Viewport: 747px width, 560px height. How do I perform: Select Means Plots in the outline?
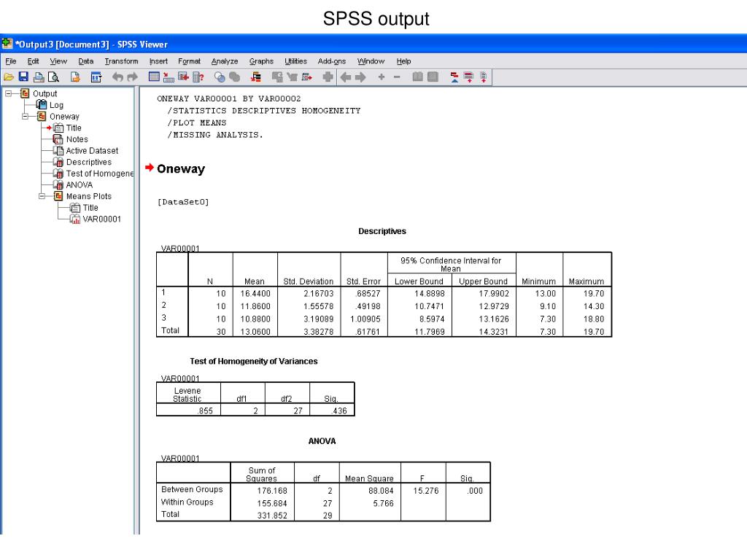(x=88, y=196)
